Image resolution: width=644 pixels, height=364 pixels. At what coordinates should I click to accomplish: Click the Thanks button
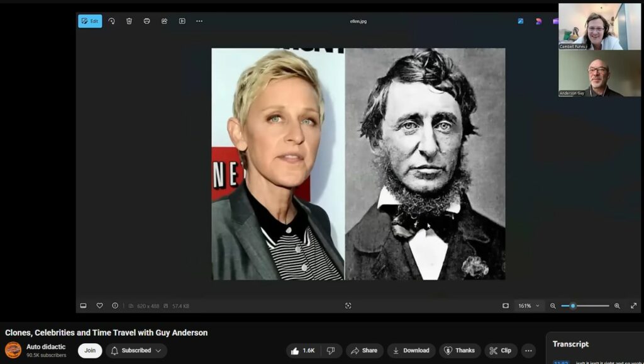coord(460,350)
